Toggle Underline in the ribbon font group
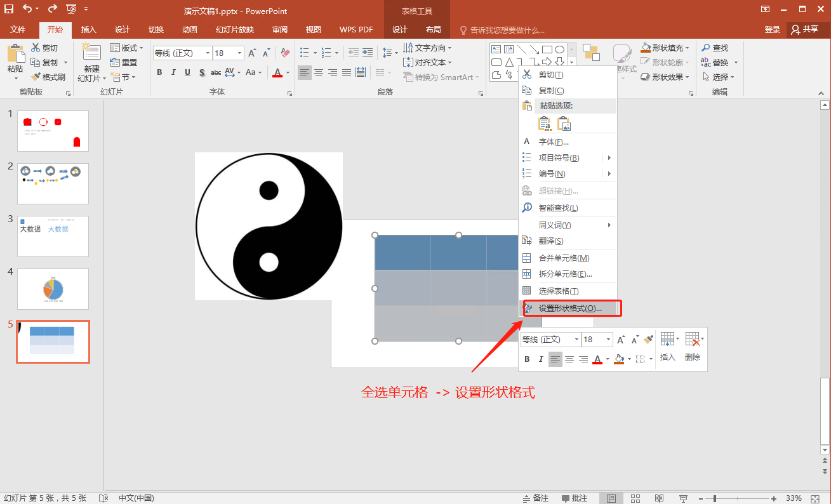Screen dimensions: 831x504 (187, 72)
